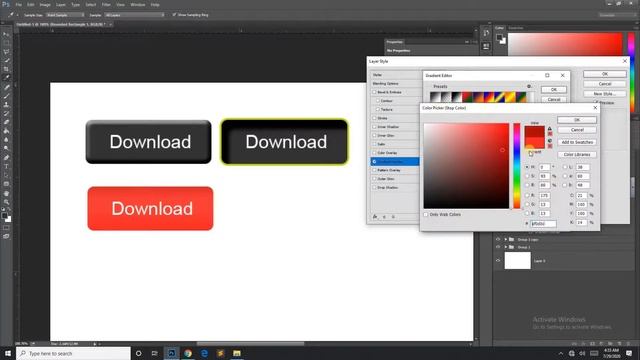Image resolution: width=640 pixels, height=360 pixels.
Task: Click the out-of-gamut warning triangle
Action: (549, 129)
